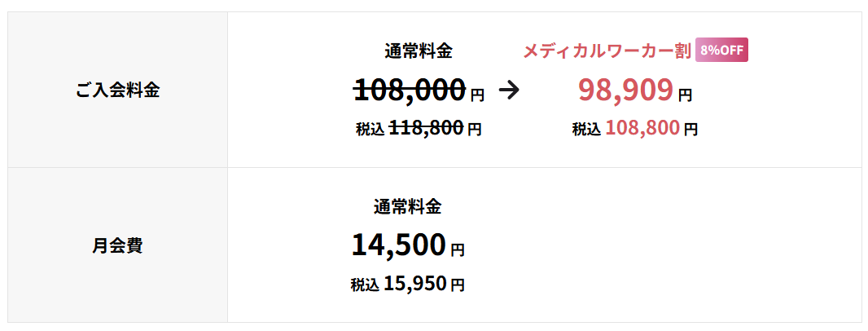The width and height of the screenshot is (868, 331).
Task: Select the 月会費 row header
Action: click(x=117, y=245)
